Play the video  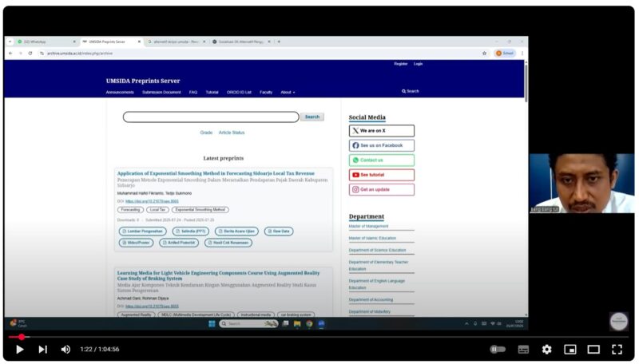click(19, 350)
